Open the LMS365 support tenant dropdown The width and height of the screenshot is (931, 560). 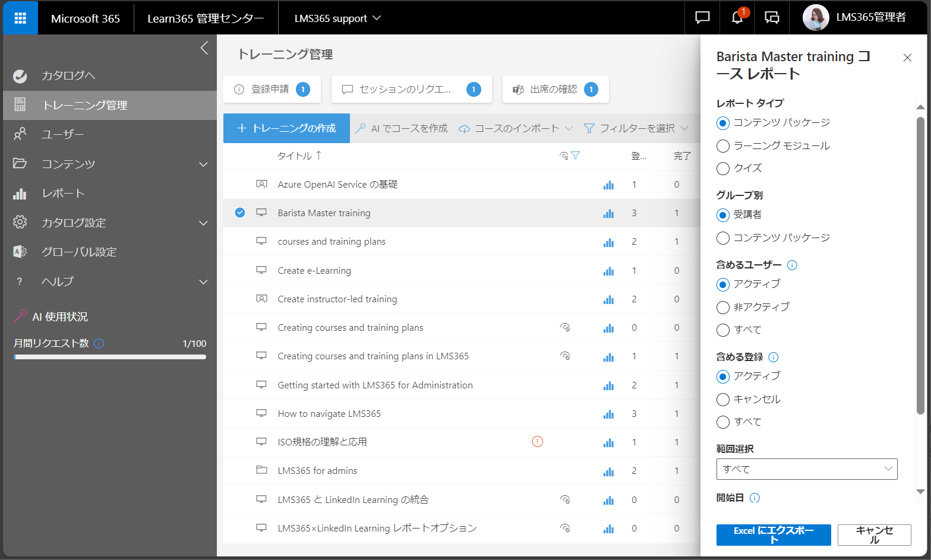[x=337, y=18]
